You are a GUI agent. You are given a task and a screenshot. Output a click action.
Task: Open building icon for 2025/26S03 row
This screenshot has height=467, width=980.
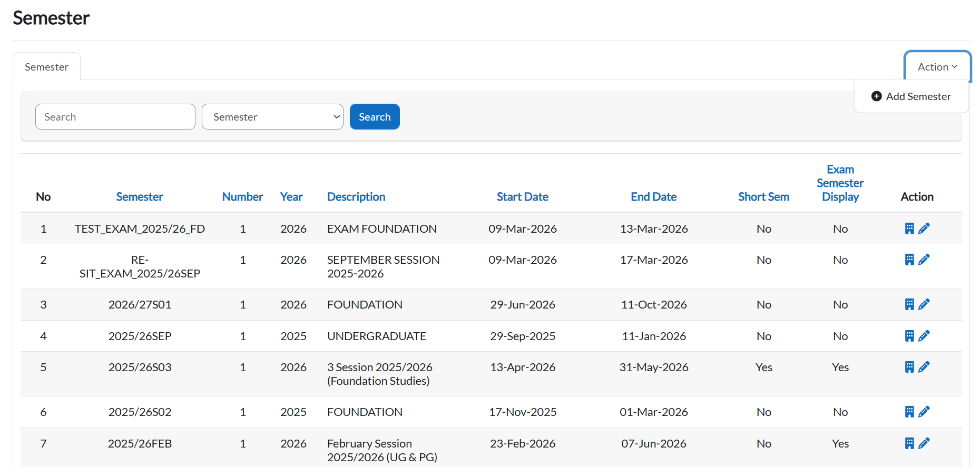909,367
